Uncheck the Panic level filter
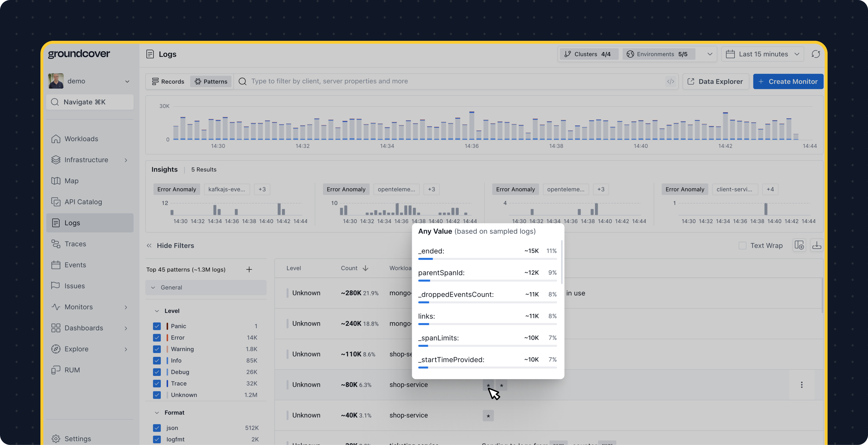 click(x=157, y=326)
